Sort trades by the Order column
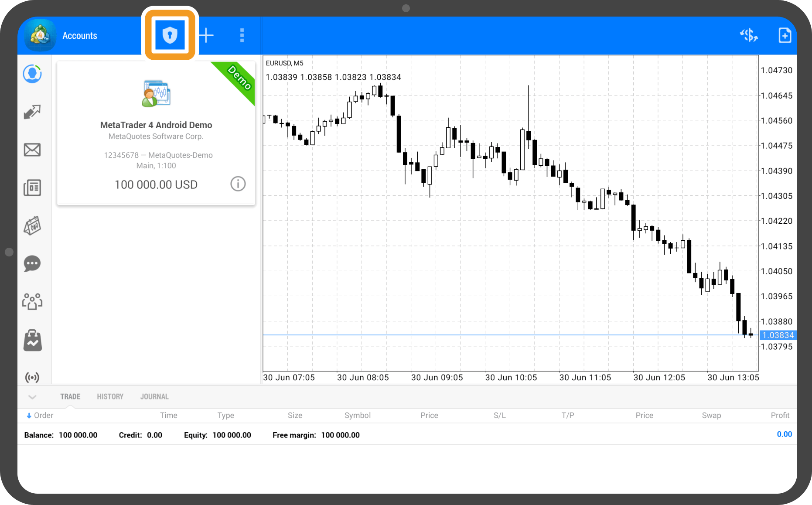 (40, 416)
